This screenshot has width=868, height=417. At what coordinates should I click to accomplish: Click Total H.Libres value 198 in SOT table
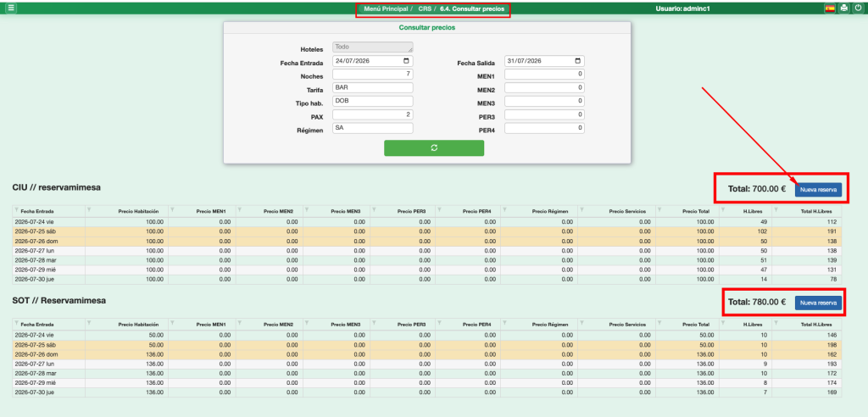831,345
